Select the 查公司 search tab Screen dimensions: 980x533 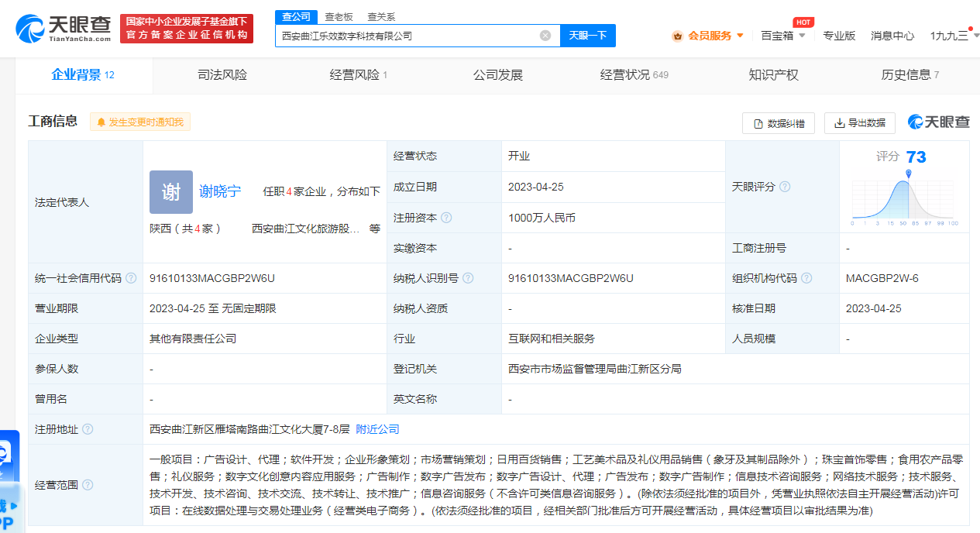click(296, 16)
